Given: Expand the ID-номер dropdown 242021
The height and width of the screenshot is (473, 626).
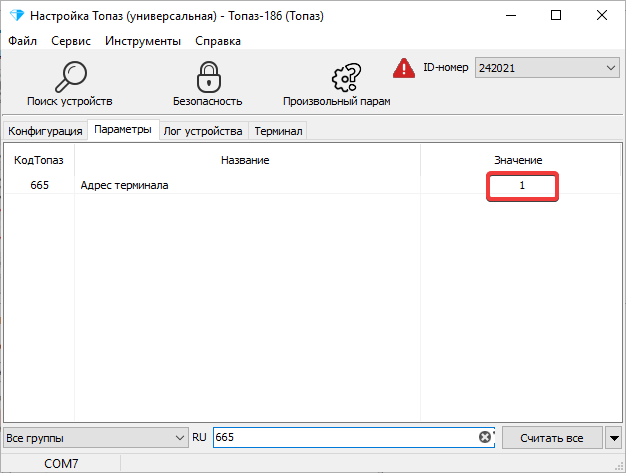Looking at the screenshot, I should tap(547, 67).
